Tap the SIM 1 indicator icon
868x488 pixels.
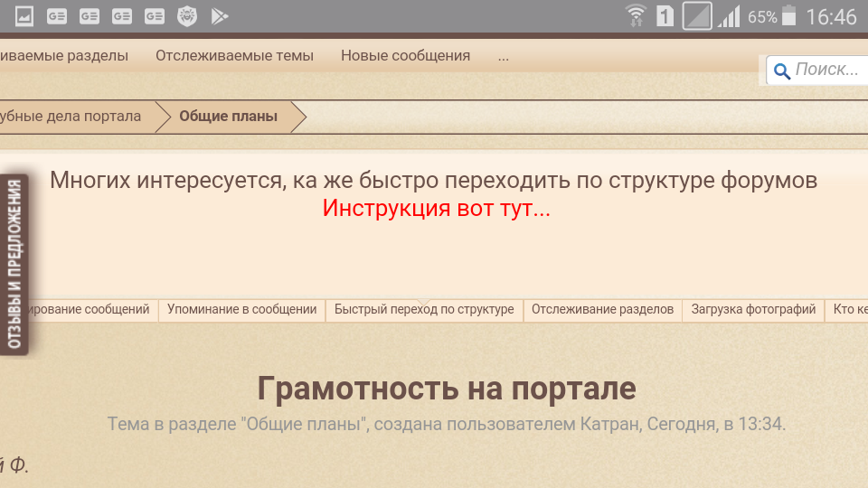pyautogui.click(x=665, y=15)
